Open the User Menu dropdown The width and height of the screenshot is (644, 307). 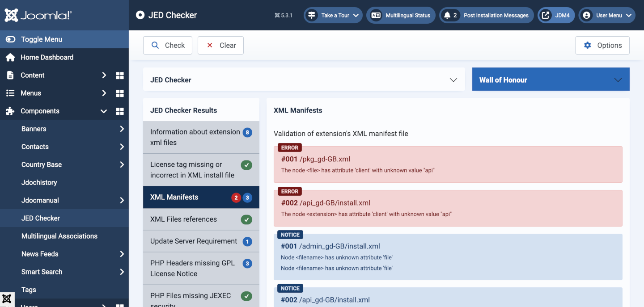click(x=607, y=15)
